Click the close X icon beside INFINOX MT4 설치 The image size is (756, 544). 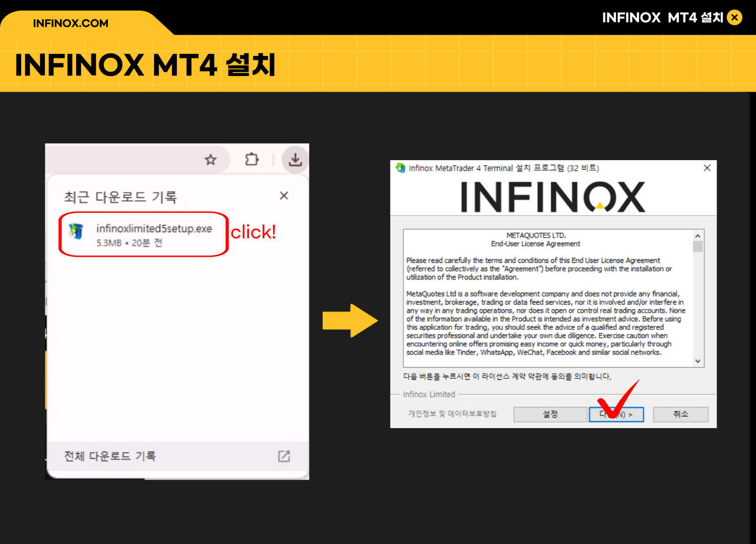735,18
